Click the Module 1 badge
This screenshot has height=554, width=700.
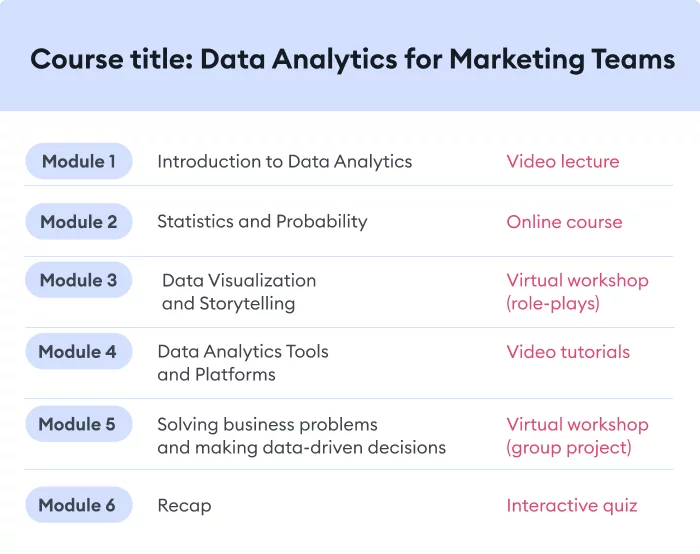(79, 161)
